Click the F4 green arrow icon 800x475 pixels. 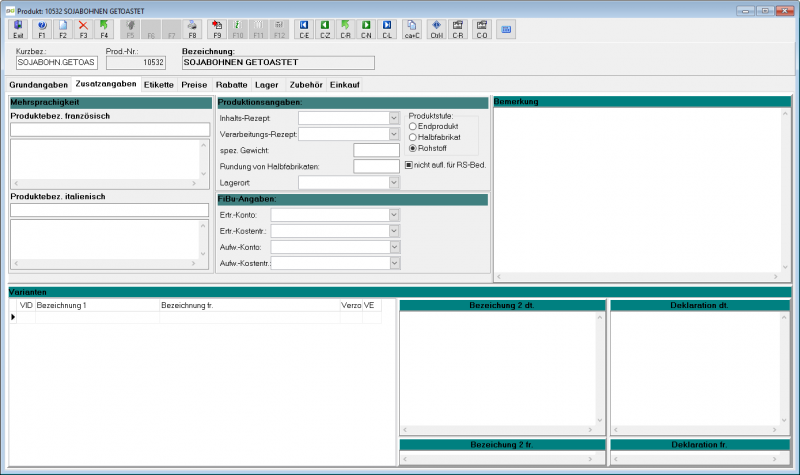[x=104, y=29]
